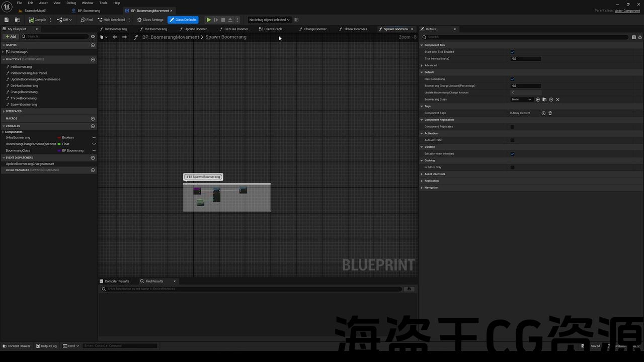Viewport: 644px width, 362px height.
Task: Open the debug object selector dropdown
Action: [x=270, y=20]
